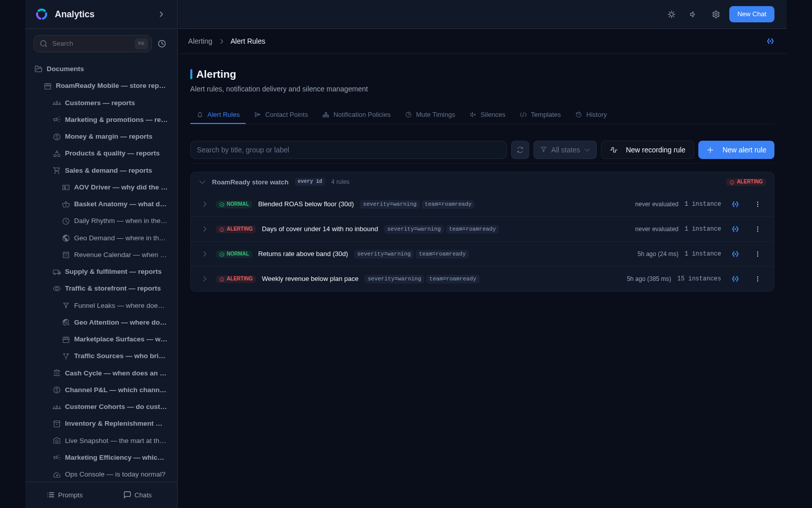Open code view for Returns rate rule
Viewport: 812px width, 508px height.
[x=735, y=254]
